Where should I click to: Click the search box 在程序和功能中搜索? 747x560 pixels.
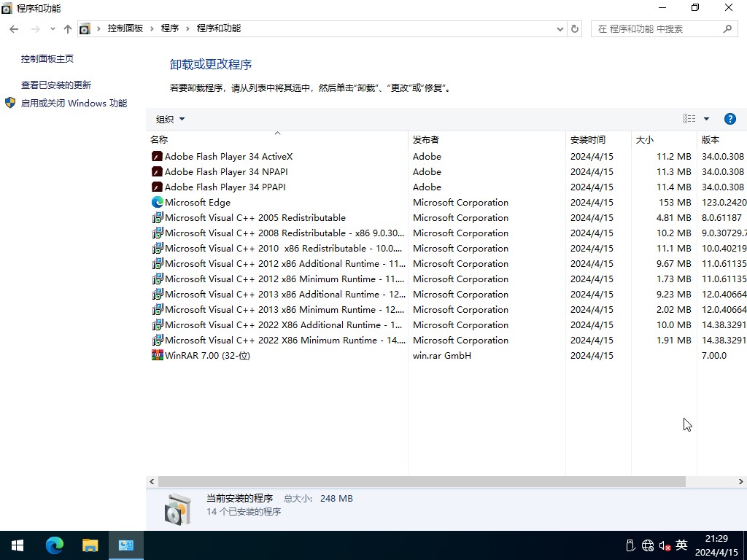point(660,28)
